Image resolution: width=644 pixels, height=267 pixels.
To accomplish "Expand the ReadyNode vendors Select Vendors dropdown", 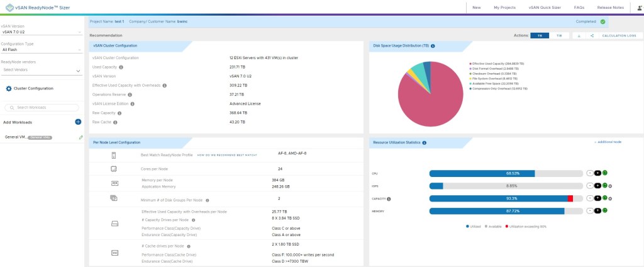I will coord(42,70).
